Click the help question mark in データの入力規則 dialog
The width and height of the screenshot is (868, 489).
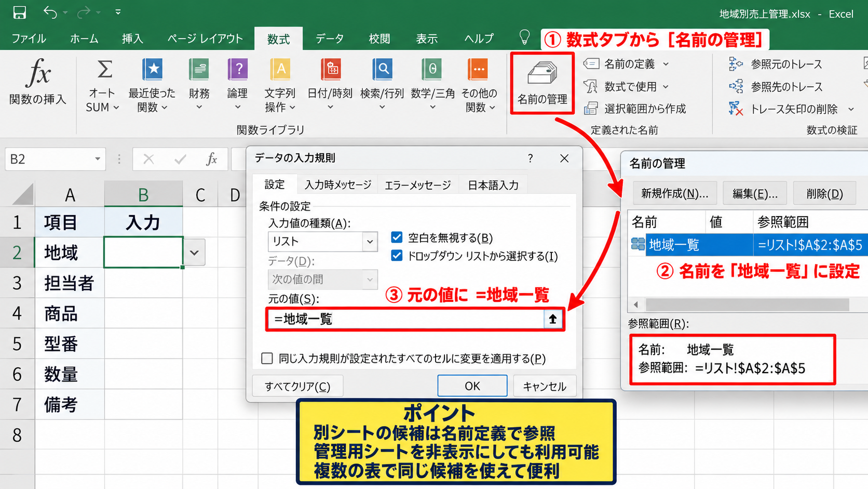coord(530,158)
